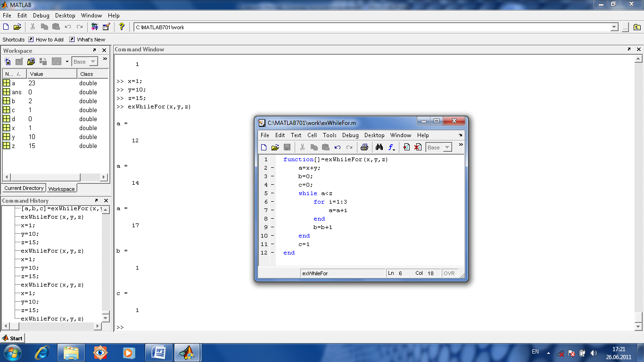The image size is (644, 362).
Task: Create new M-file in main MATLAB toolbar
Action: coord(6,27)
